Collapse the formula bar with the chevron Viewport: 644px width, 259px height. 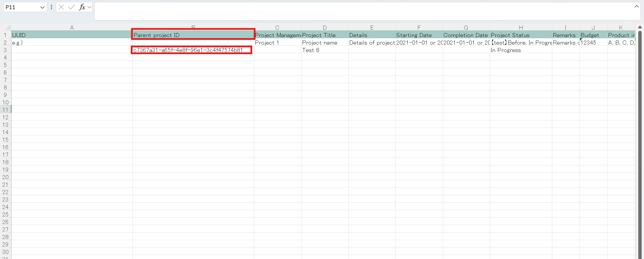point(637,6)
